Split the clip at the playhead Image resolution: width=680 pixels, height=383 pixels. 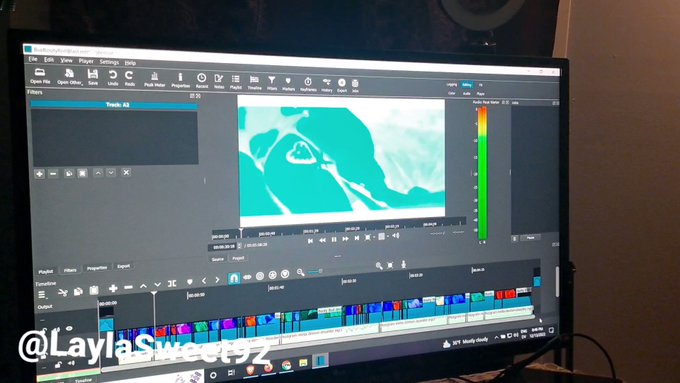(172, 284)
